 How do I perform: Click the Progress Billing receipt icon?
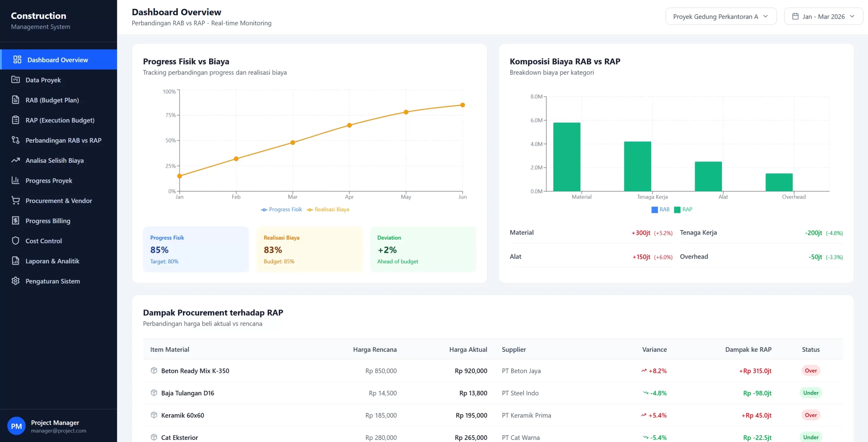pos(16,221)
